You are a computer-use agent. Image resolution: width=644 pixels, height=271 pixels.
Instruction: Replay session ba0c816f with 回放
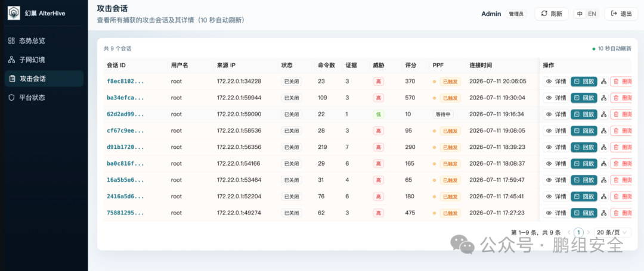(x=584, y=164)
